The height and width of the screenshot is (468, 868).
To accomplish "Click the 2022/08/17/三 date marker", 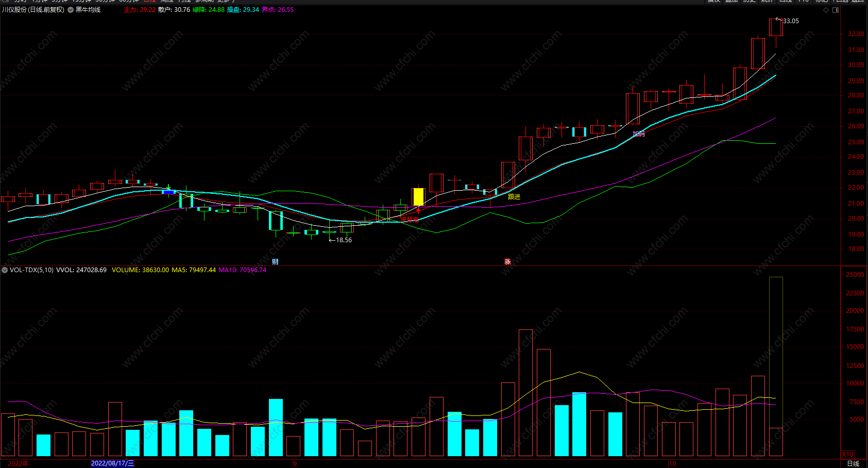I will 112,463.
